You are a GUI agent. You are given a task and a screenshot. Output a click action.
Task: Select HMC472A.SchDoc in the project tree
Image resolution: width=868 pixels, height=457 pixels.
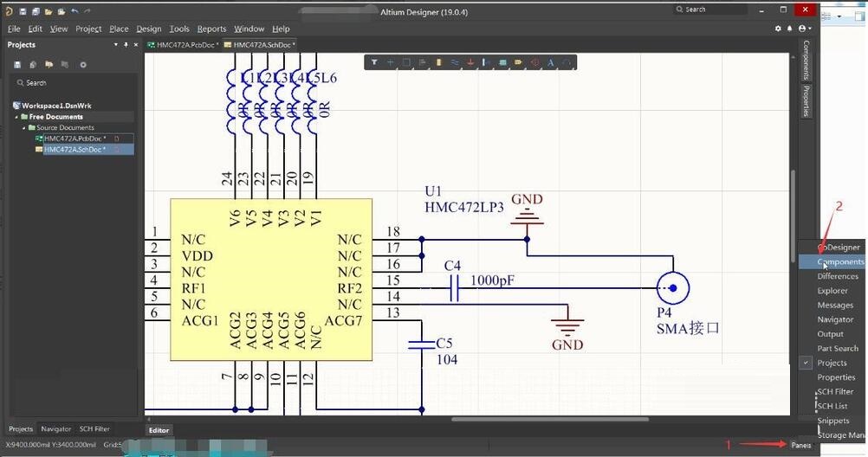pyautogui.click(x=74, y=150)
